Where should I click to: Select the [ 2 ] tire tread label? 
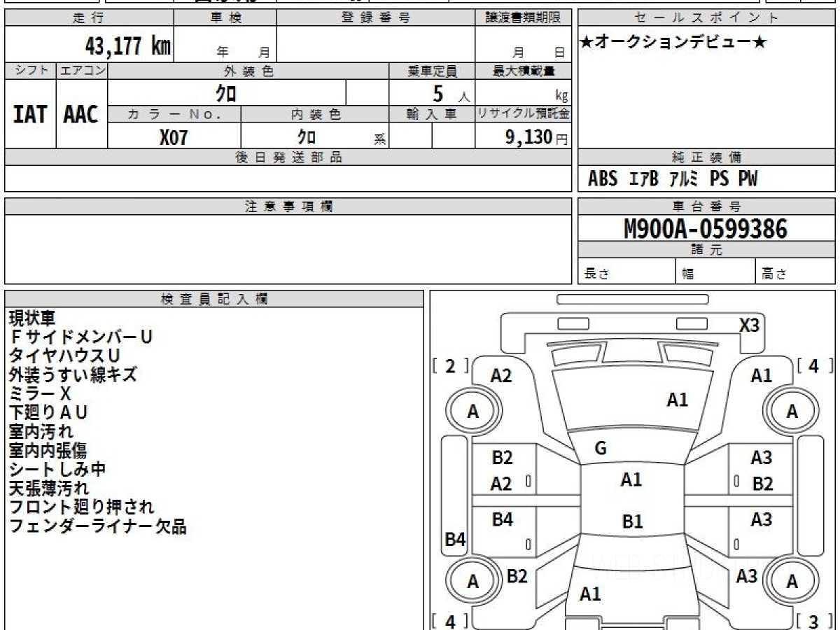point(451,367)
